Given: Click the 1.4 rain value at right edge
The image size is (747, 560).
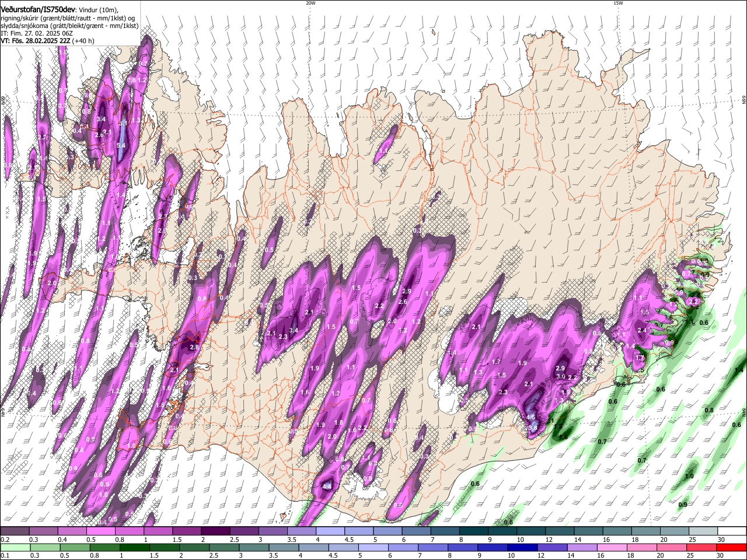Looking at the screenshot, I should point(739,370).
